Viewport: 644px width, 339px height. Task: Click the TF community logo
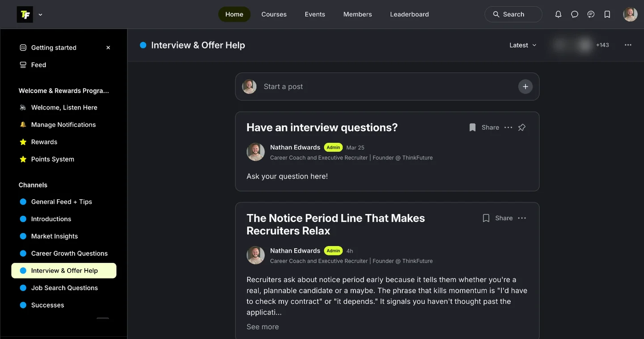coord(25,14)
